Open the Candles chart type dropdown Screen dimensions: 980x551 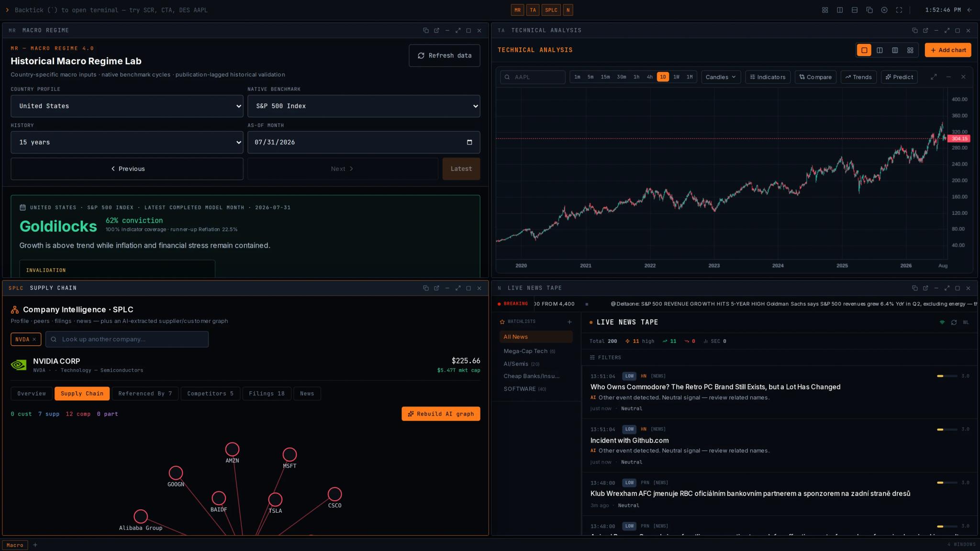tap(721, 77)
